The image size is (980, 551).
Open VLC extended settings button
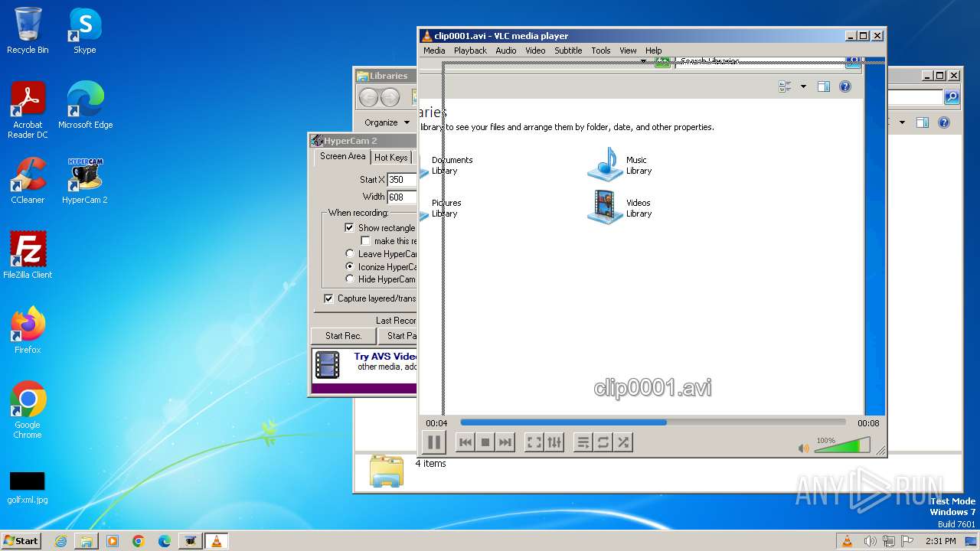[x=554, y=442]
